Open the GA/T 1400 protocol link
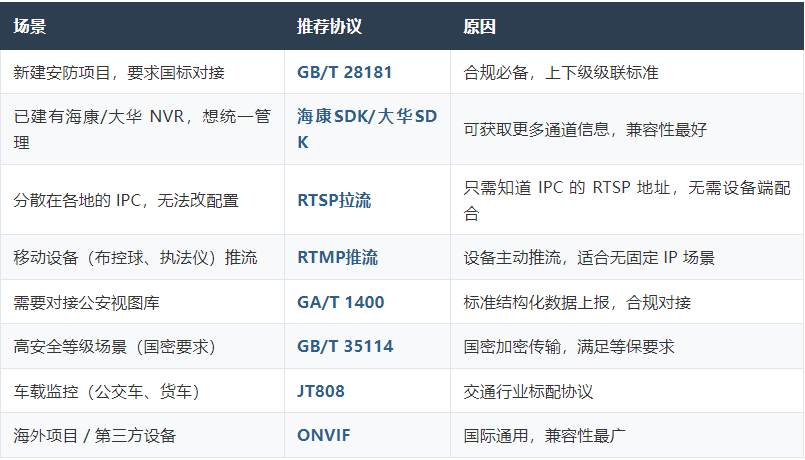805x460 pixels. coord(340,302)
